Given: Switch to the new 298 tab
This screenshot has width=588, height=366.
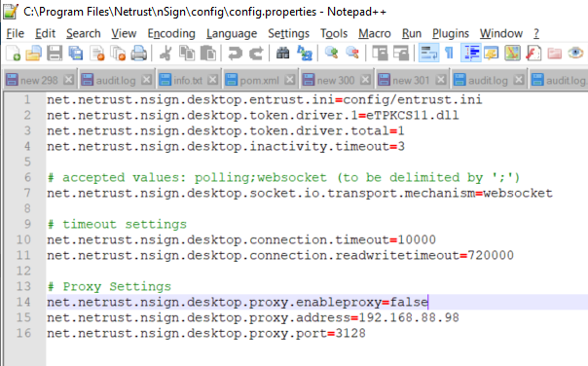Looking at the screenshot, I should 39,80.
